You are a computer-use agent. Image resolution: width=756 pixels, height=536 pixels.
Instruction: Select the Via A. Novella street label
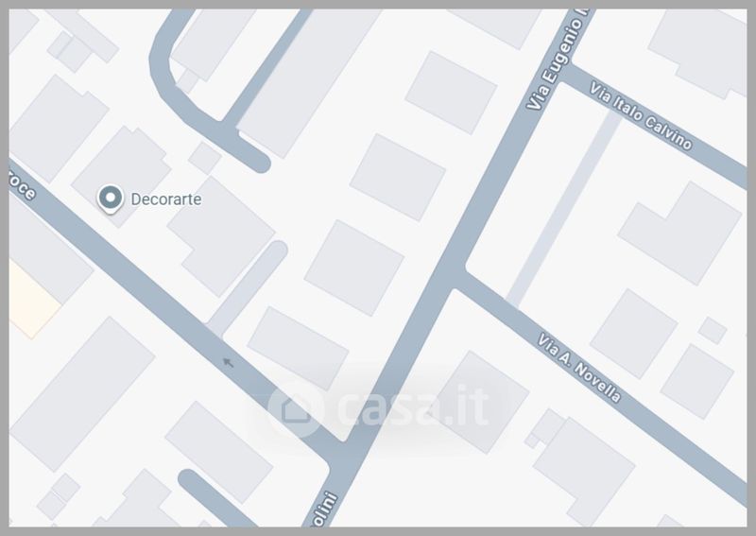[579, 368]
